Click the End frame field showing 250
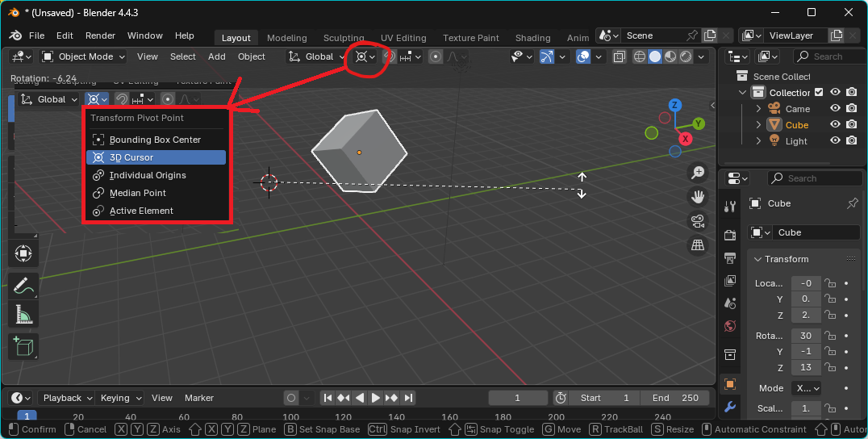868x439 pixels. pyautogui.click(x=674, y=398)
